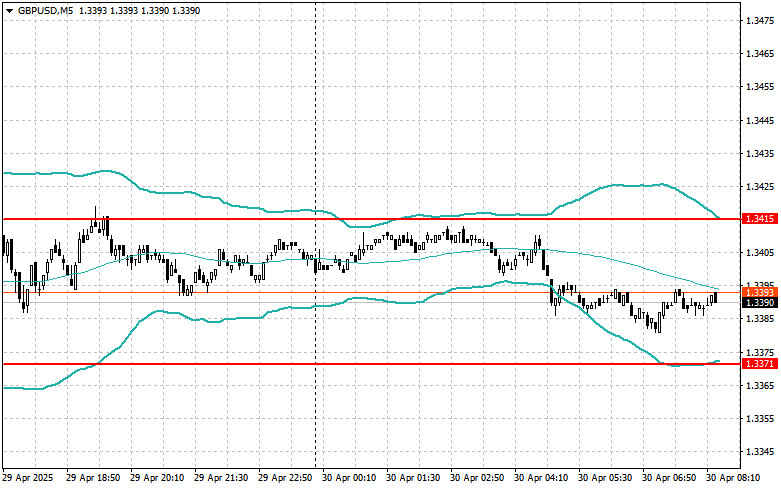
Task: Click the 30 Apr 04:10 time label
Action: pos(541,478)
